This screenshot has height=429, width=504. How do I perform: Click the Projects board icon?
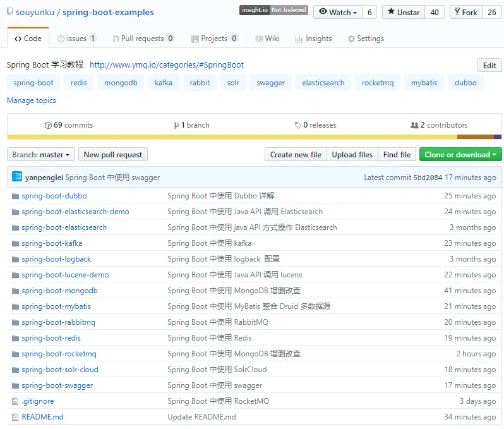(x=195, y=39)
